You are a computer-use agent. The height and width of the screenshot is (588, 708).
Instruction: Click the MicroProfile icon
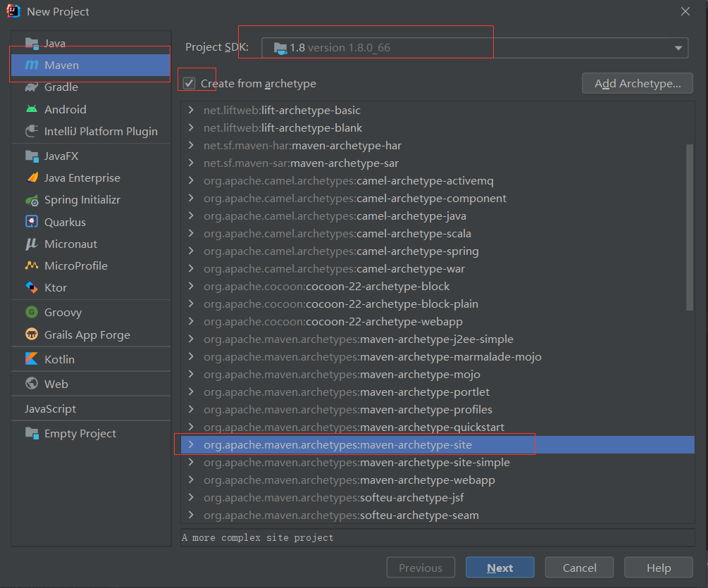click(x=32, y=265)
